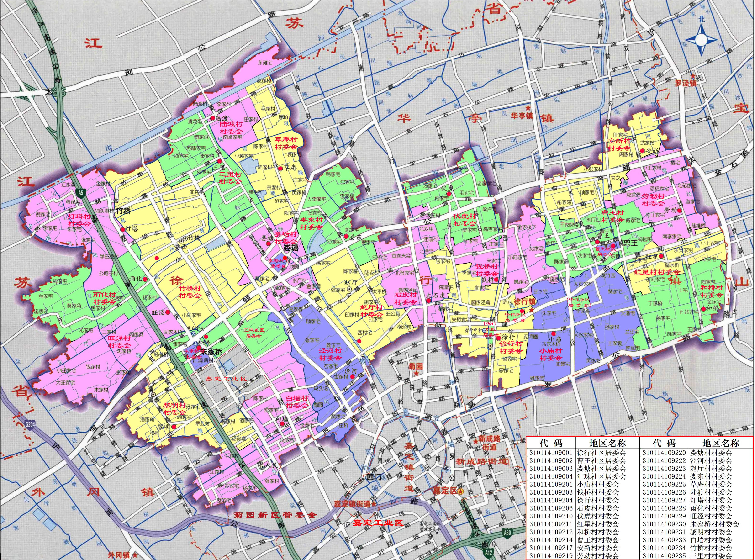The image size is (755, 560).
Task: Click the 汇珠社区居委会 map label
Action: (x=254, y=333)
